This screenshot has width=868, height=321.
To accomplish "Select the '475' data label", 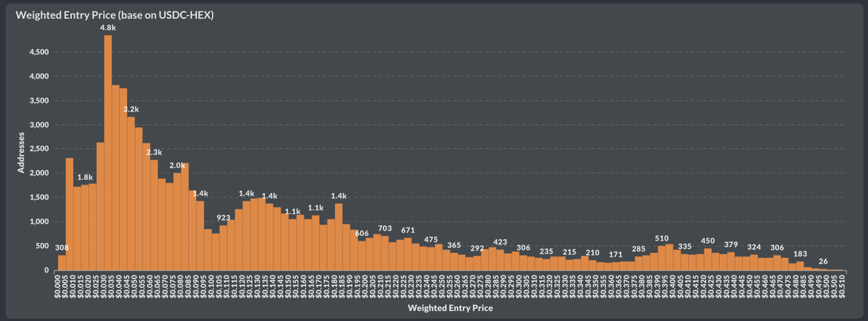I will 431,239.
